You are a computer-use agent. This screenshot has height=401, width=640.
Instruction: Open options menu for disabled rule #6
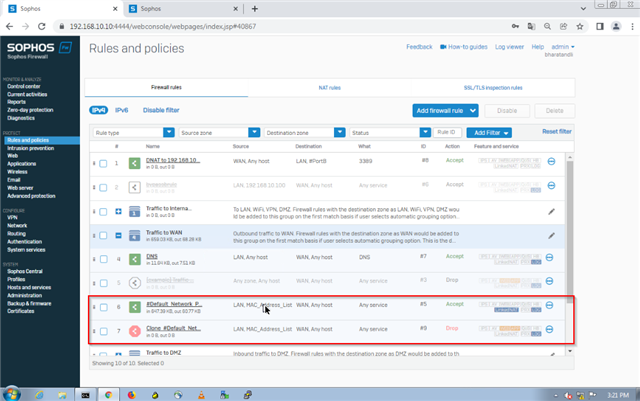[x=551, y=185]
